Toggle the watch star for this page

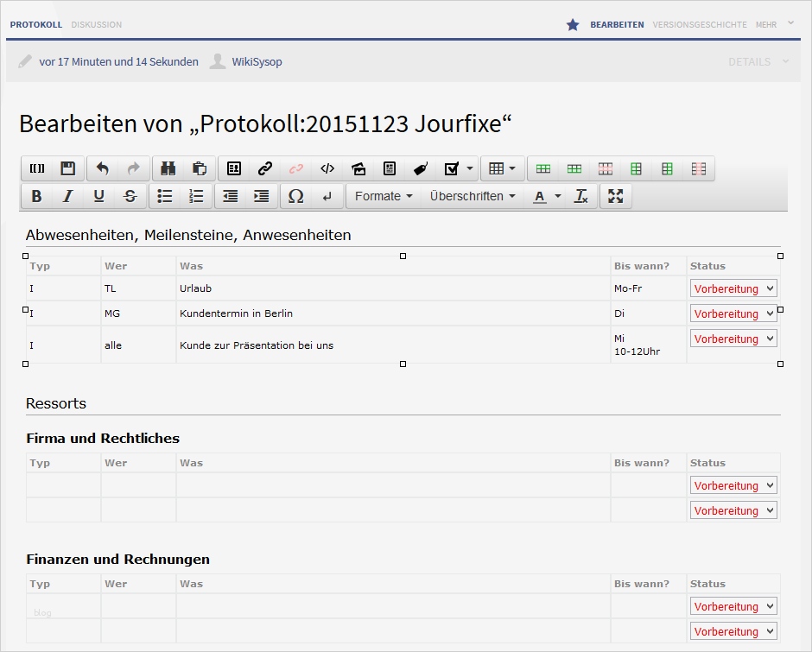click(x=573, y=25)
